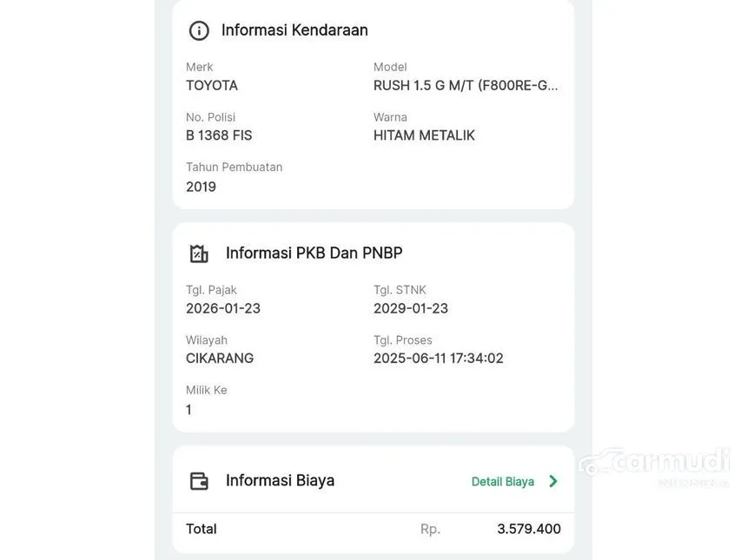The height and width of the screenshot is (560, 747).
Task: Expand the Detail Biaya chevron arrow
Action: click(553, 481)
